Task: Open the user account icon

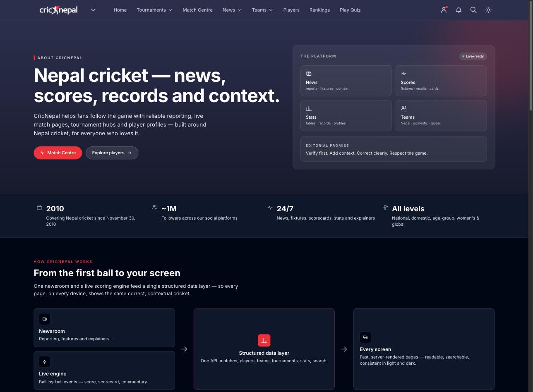Action: click(444, 10)
